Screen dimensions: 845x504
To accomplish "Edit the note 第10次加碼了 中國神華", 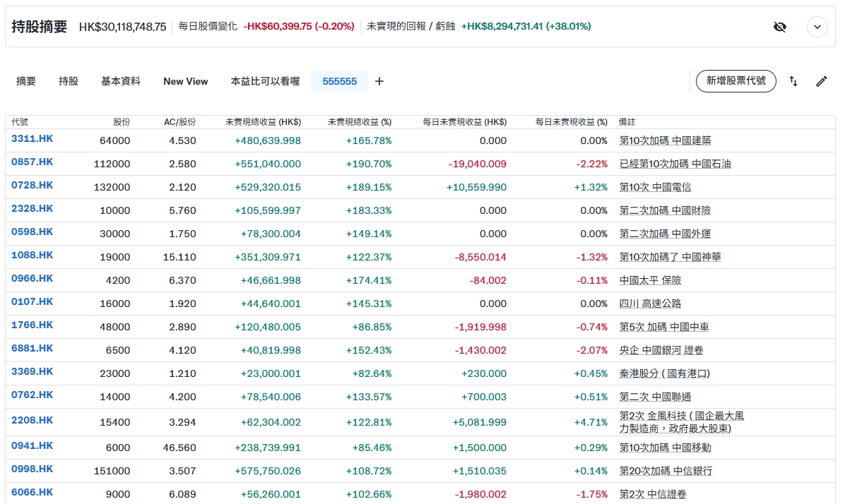I will pos(670,257).
